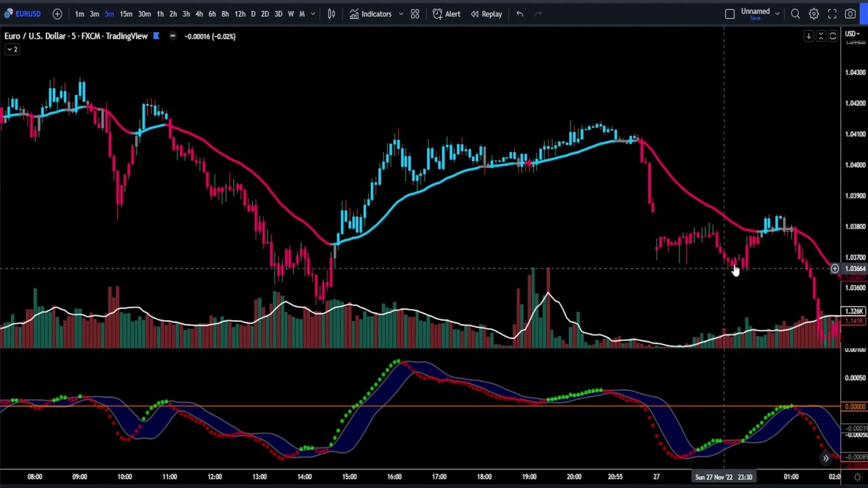Open the Indicators dialog

coord(371,14)
